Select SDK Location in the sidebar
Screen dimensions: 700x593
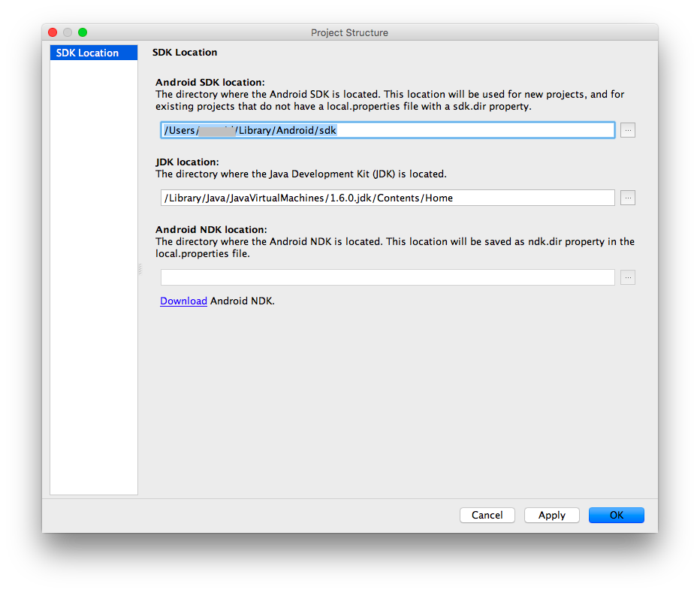click(x=94, y=53)
